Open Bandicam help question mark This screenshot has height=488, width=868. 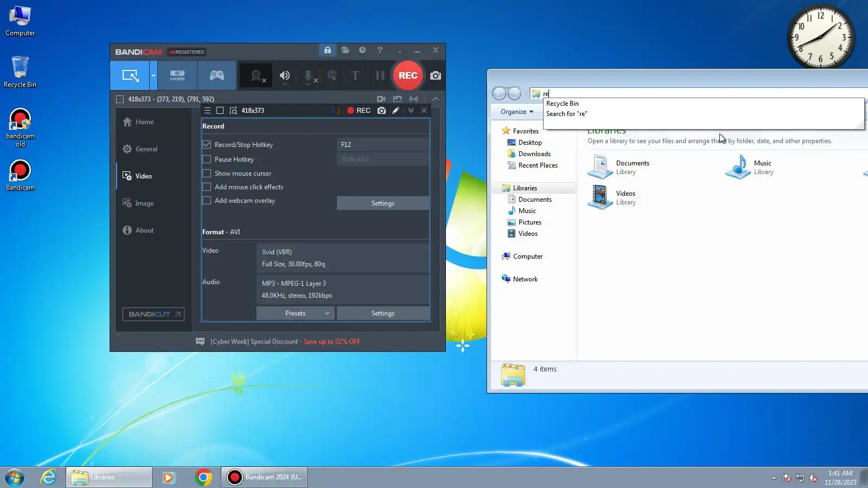[380, 50]
